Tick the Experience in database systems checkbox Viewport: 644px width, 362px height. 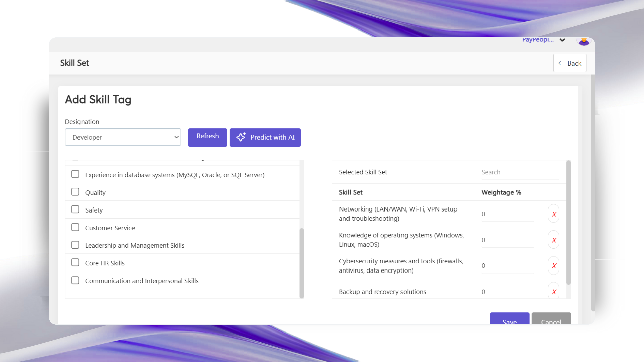[x=75, y=174]
